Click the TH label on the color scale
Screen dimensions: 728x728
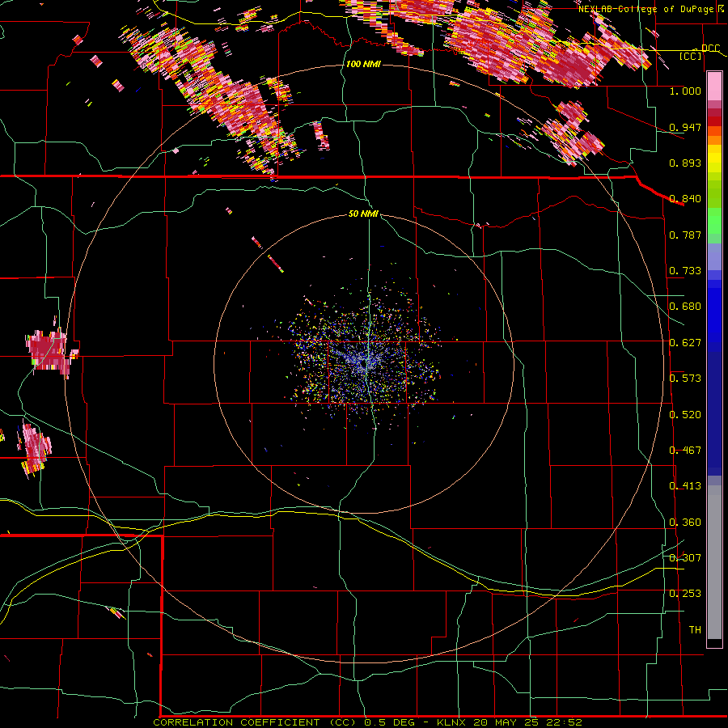click(695, 630)
